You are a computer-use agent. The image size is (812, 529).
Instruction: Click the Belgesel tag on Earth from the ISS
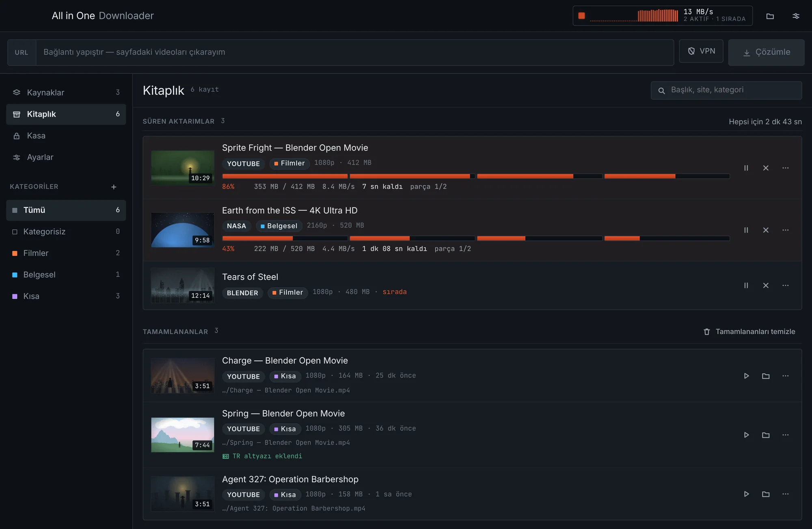tap(279, 226)
